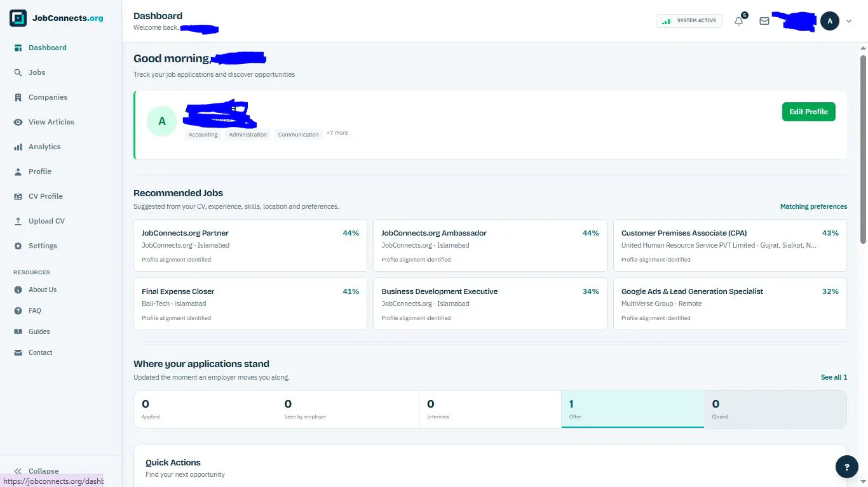Collapse the sidebar with the Collapse control
Viewport: 868px width, 487px height.
(37, 471)
